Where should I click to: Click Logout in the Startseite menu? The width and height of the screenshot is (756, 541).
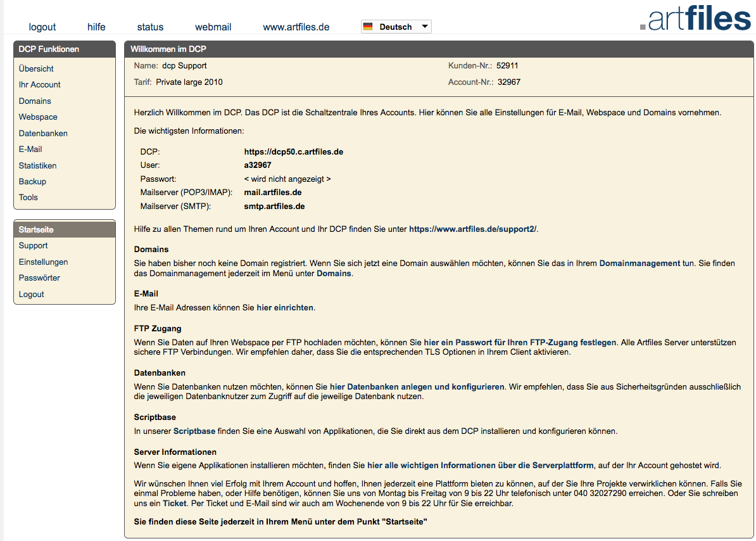point(31,294)
